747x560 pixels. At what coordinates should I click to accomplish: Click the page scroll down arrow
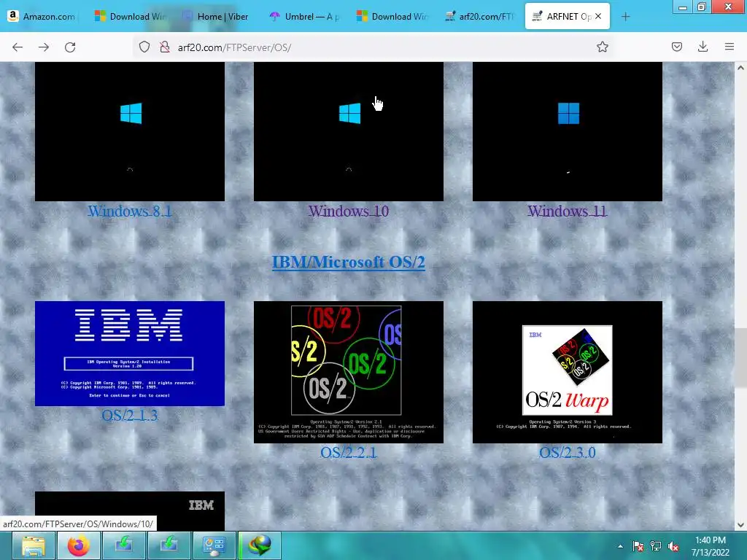coord(740,525)
